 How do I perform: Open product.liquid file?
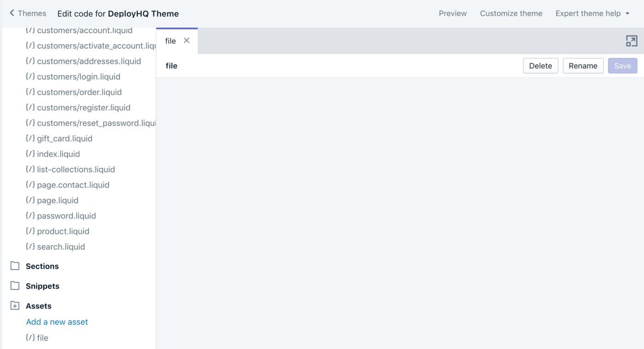coord(63,231)
